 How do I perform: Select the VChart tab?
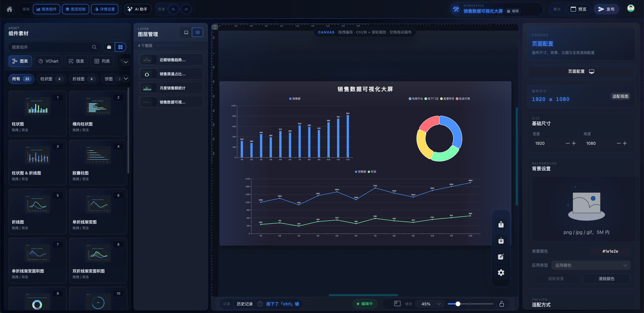(48, 61)
